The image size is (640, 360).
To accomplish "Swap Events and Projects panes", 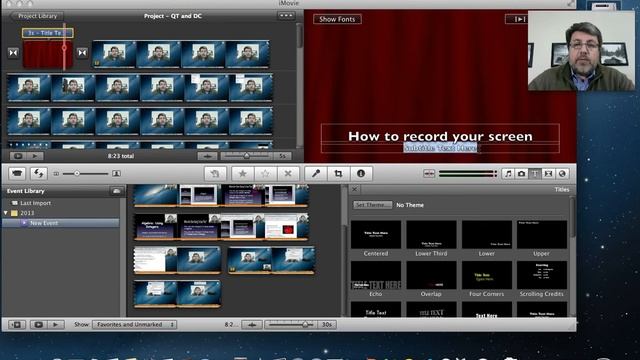I will [x=38, y=173].
